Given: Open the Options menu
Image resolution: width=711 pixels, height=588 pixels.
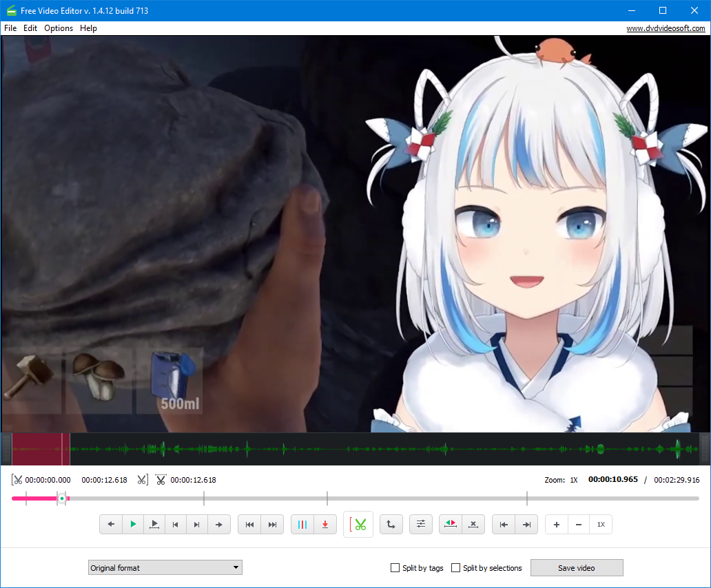Looking at the screenshot, I should coord(59,28).
